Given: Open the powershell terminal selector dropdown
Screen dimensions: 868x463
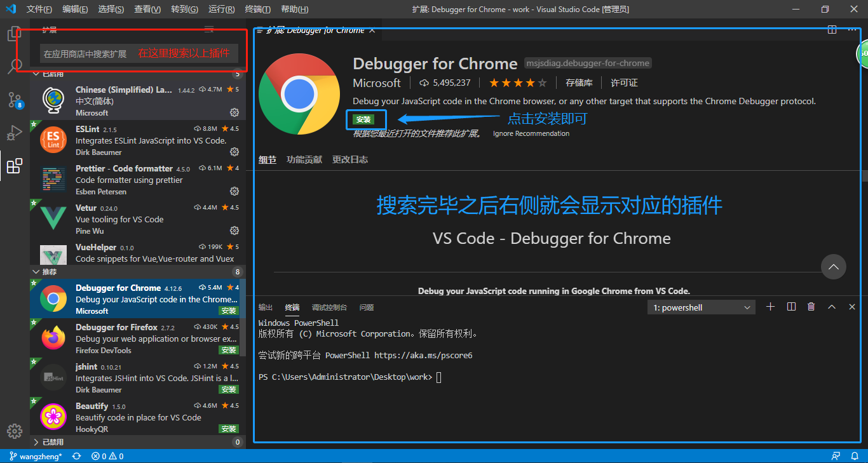Looking at the screenshot, I should tap(702, 307).
